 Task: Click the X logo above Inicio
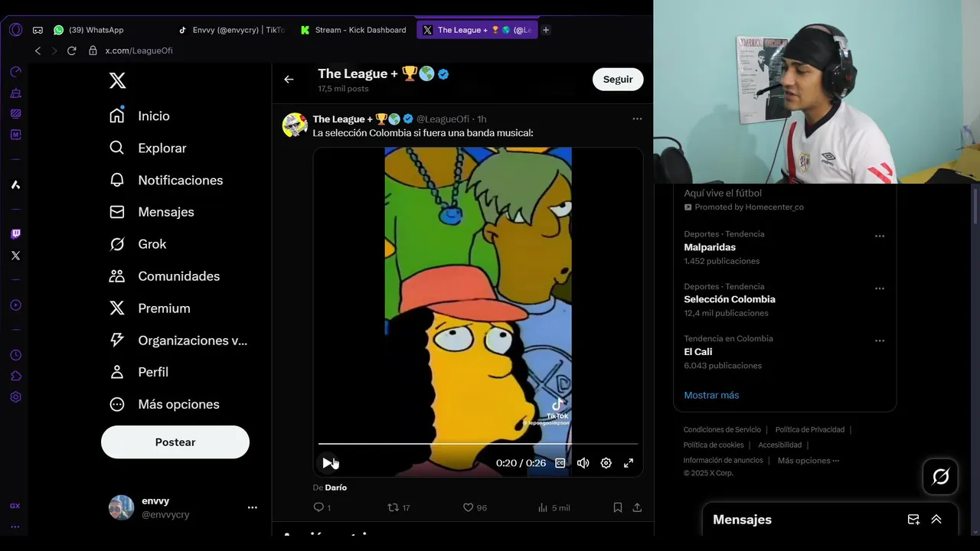pyautogui.click(x=117, y=80)
